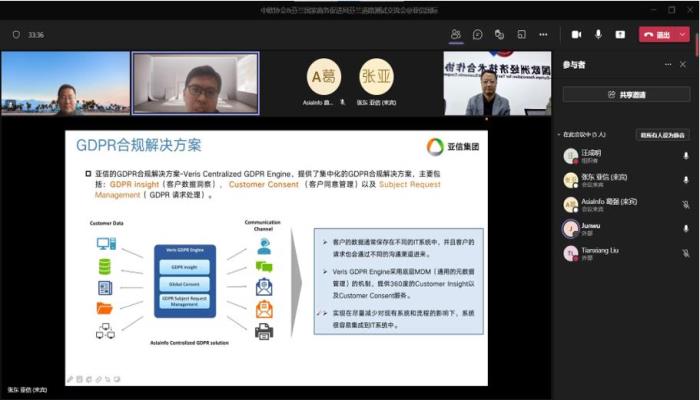Click the reactions icon in meeting toolbar
700x400 pixels.
click(499, 34)
